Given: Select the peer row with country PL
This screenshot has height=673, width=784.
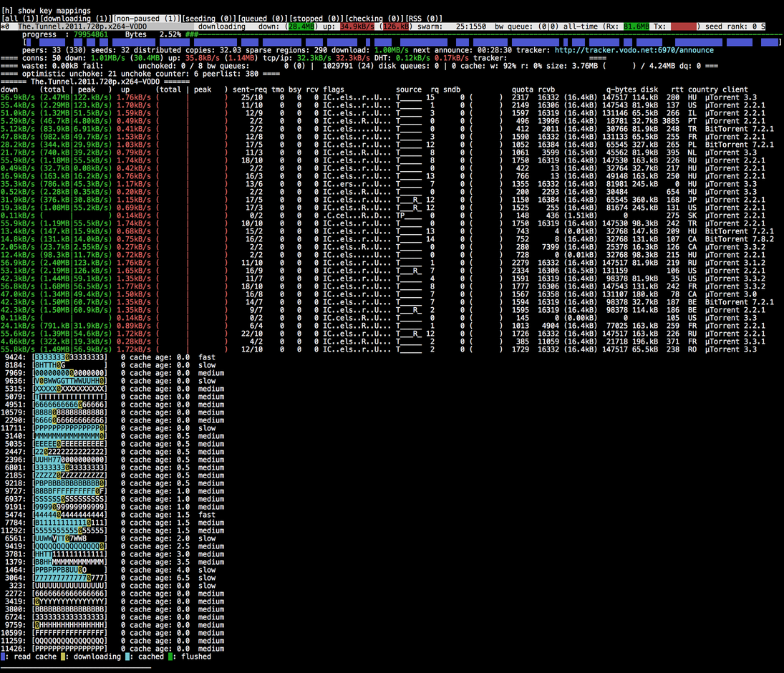Looking at the screenshot, I should point(387,145).
